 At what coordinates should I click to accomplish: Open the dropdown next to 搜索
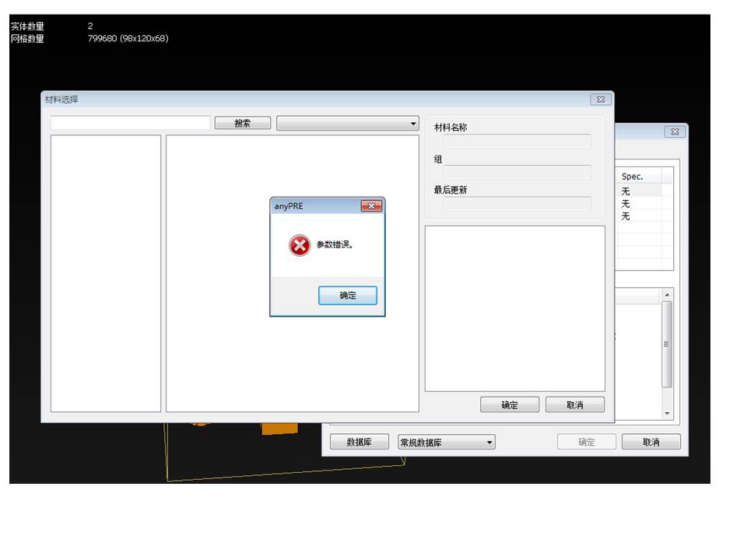[x=348, y=124]
